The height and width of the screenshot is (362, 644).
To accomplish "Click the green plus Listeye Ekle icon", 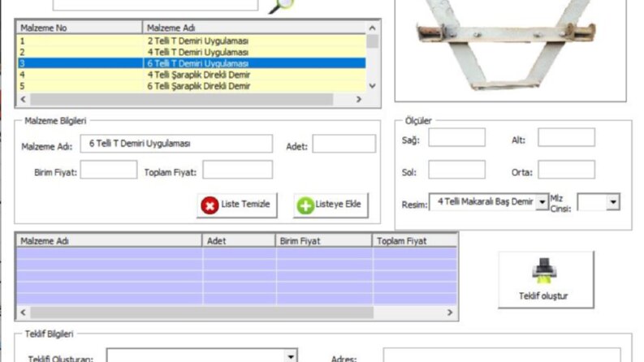I will tap(305, 205).
